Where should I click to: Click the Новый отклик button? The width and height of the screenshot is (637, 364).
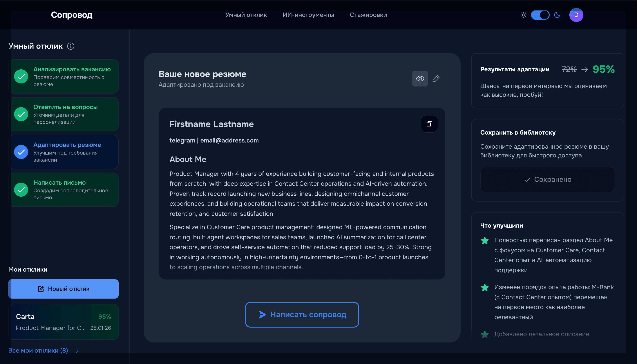pyautogui.click(x=63, y=289)
